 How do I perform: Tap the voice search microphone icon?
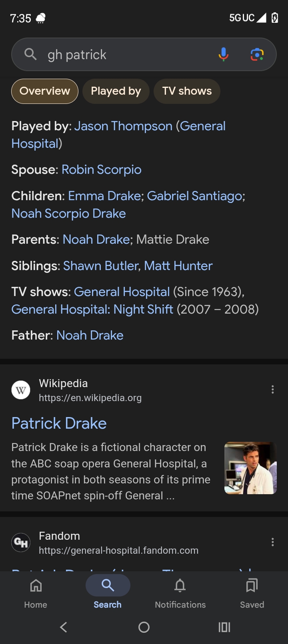[223, 54]
